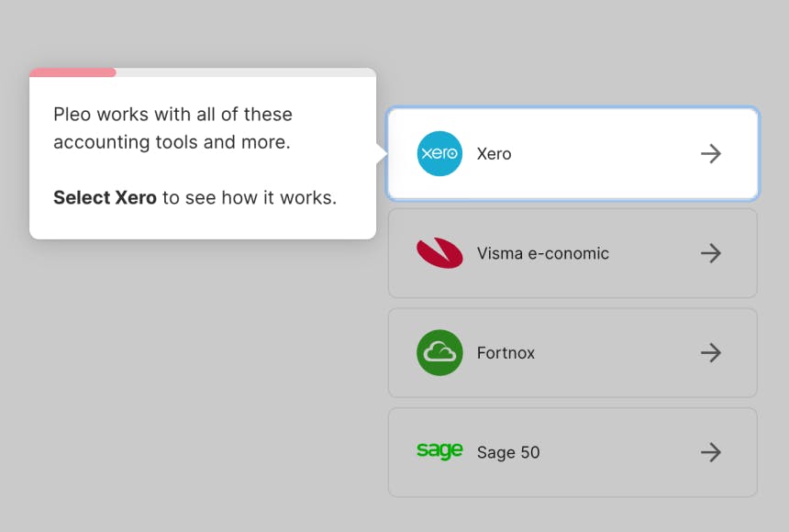Image resolution: width=789 pixels, height=532 pixels.
Task: Click the blue Xero logo icon
Action: (439, 154)
